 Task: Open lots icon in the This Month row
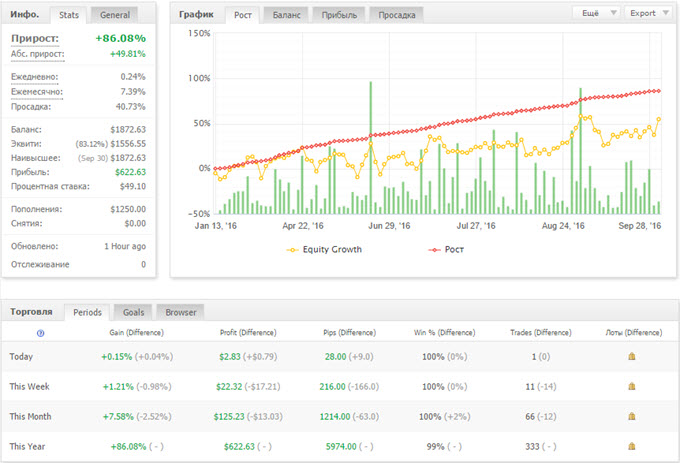tap(631, 416)
